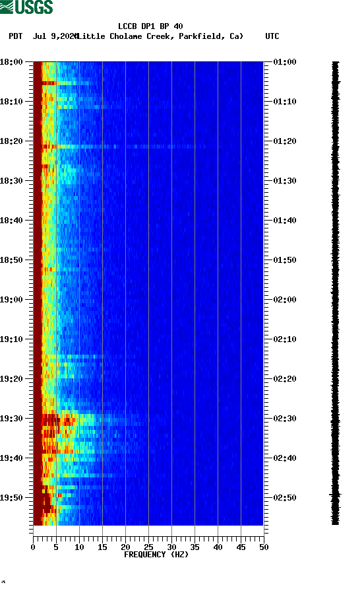Click the 10 Hz frequency tick label
This screenshot has height=589, width=364.
click(79, 547)
